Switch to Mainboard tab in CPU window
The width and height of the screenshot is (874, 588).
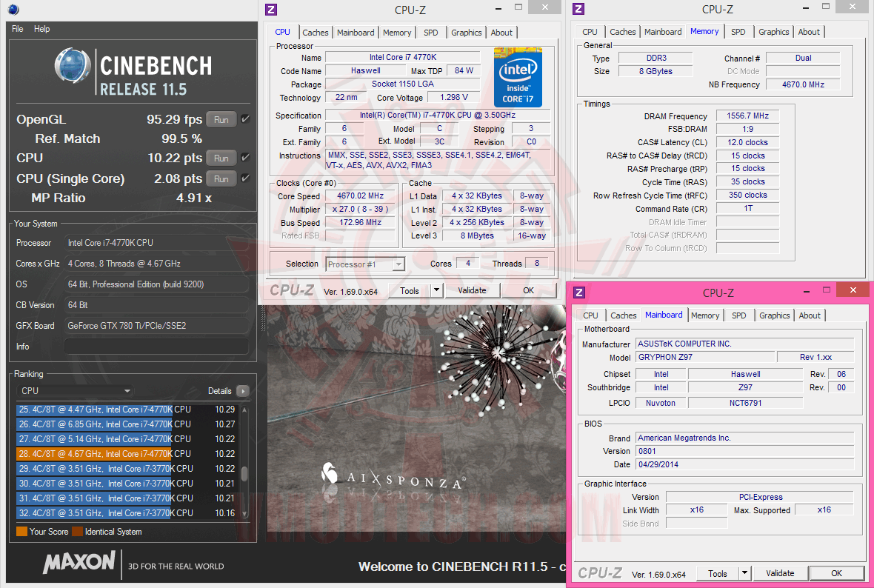click(x=356, y=33)
